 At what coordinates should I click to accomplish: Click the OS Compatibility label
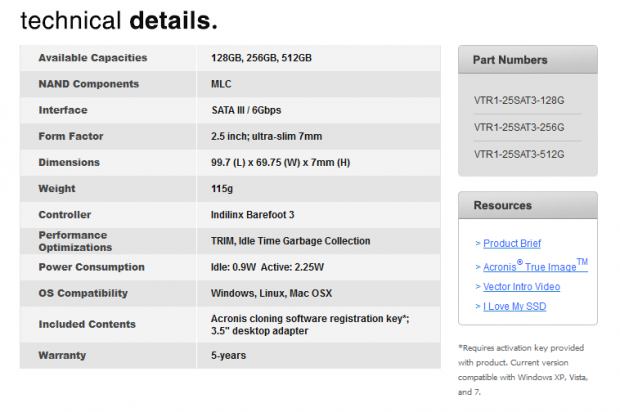pyautogui.click(x=83, y=293)
